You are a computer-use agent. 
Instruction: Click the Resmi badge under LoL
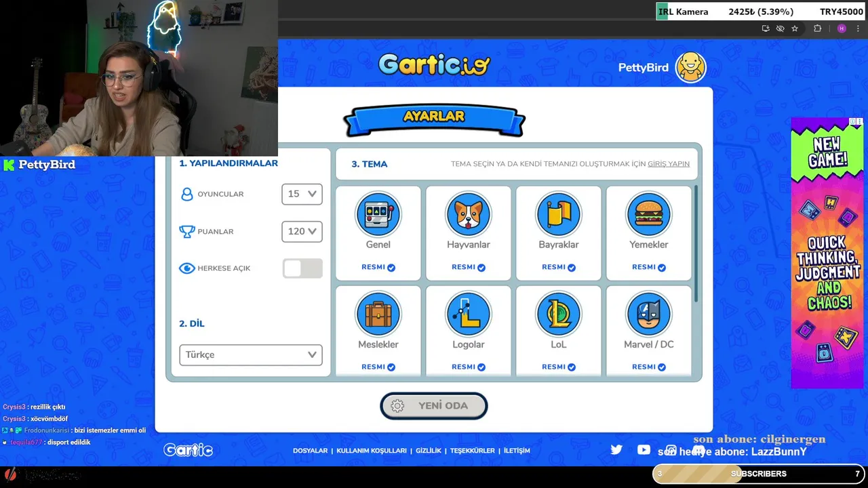click(x=559, y=367)
